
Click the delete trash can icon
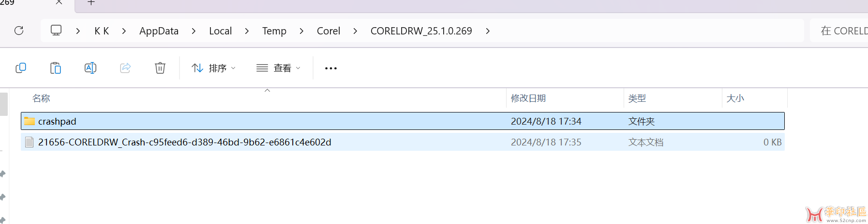tap(160, 68)
